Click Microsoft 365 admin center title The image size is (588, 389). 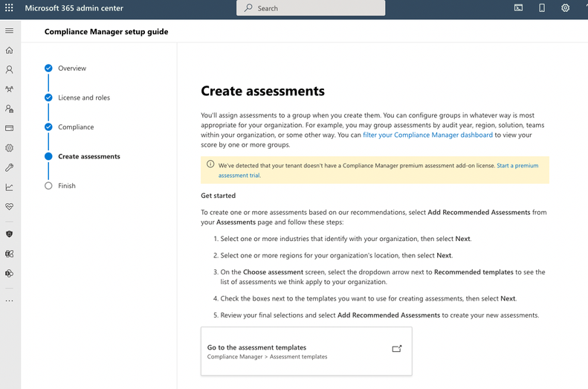(x=74, y=8)
